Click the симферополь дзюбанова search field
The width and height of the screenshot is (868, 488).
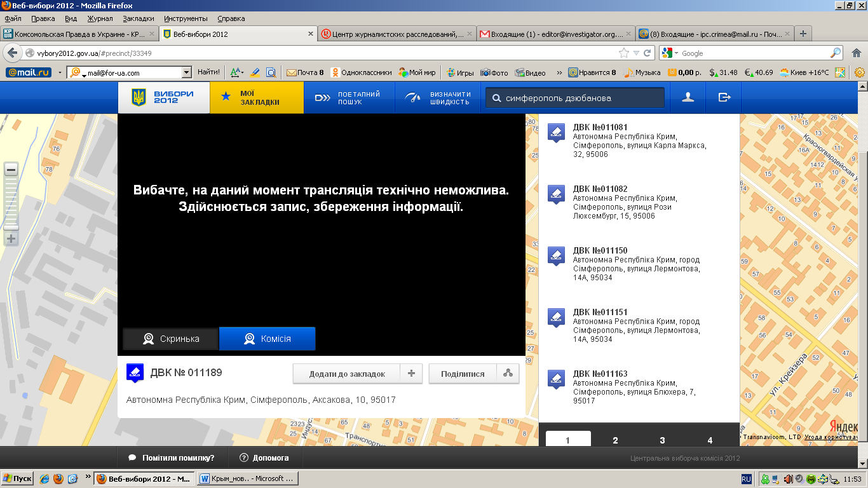click(581, 98)
